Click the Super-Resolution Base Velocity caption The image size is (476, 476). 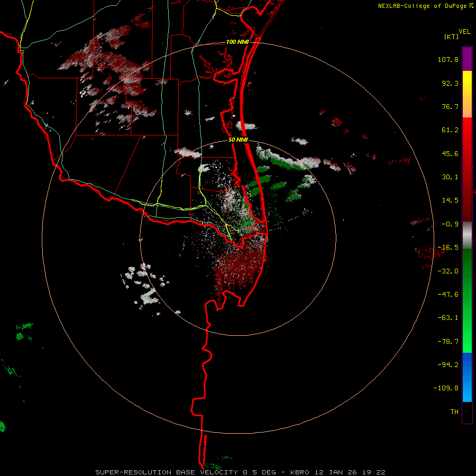point(241,472)
